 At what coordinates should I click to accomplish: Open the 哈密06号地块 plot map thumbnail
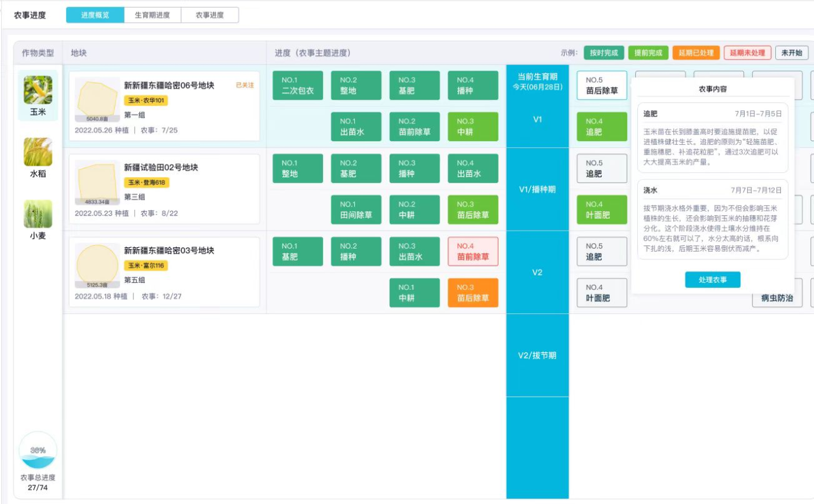pyautogui.click(x=97, y=100)
